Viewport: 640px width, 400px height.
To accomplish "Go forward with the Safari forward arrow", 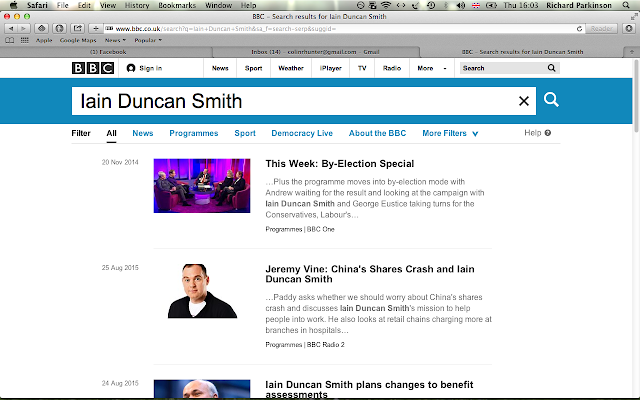I will (24, 29).
